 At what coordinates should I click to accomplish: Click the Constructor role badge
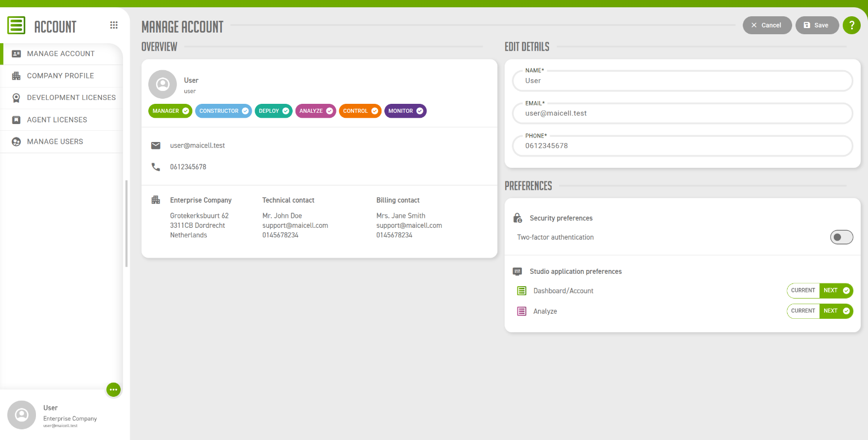click(224, 111)
